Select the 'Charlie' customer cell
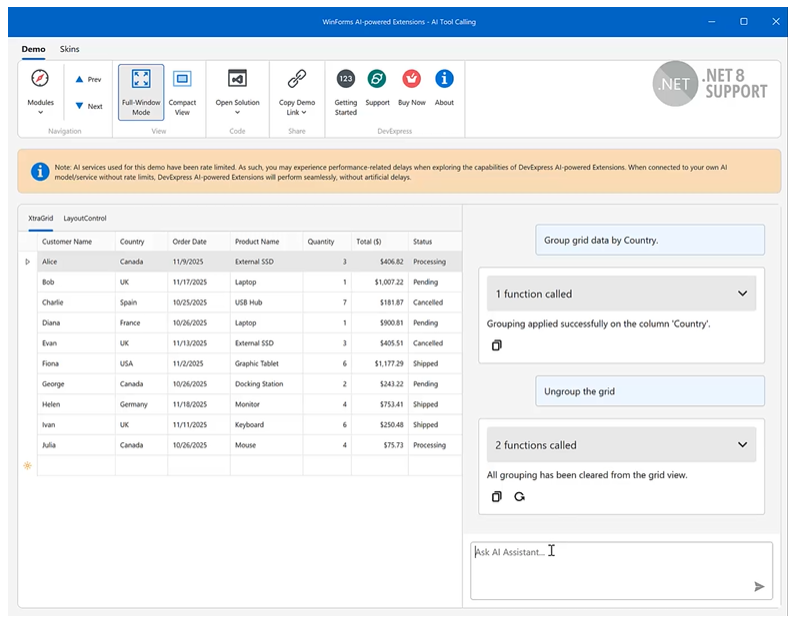The image size is (794, 625). coord(76,302)
